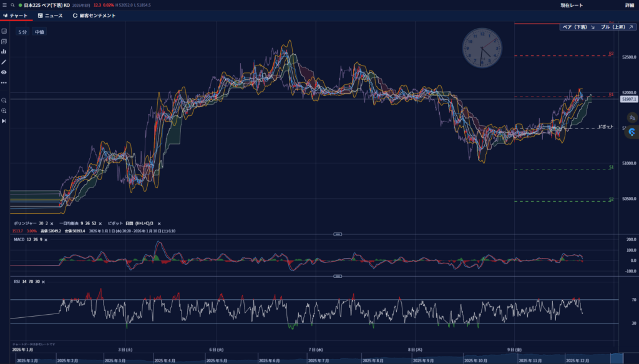Click the zoom in magnifier icon
Viewport: 639px width, 364px height.
tap(4, 110)
